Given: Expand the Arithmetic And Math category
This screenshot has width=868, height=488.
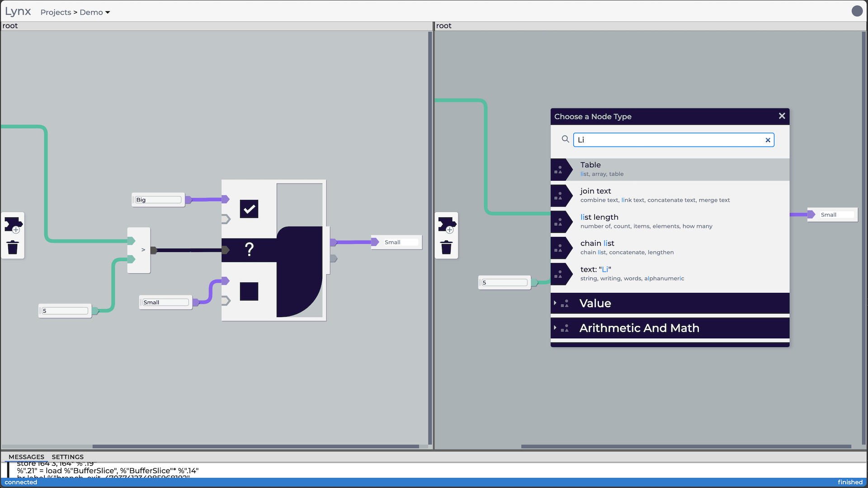Looking at the screenshot, I should 639,328.
